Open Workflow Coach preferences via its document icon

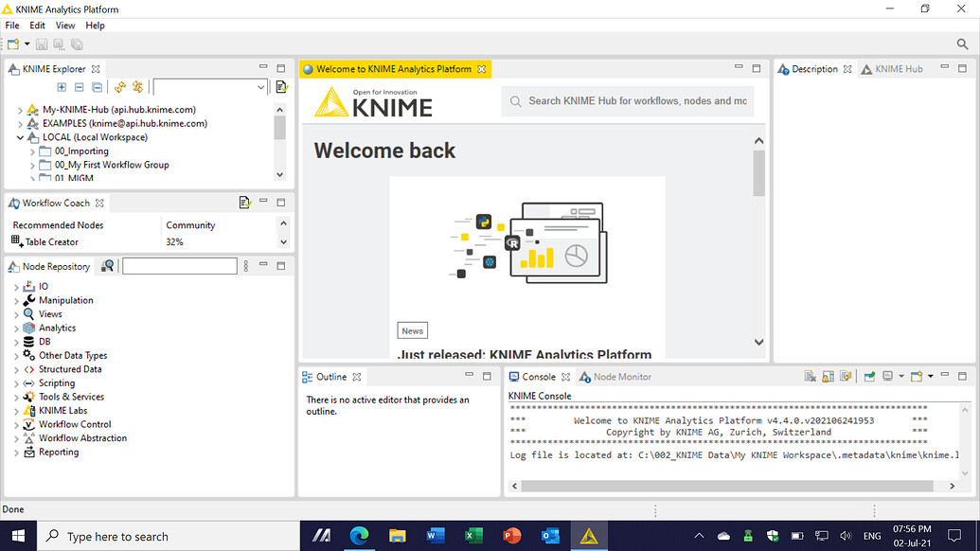click(244, 202)
